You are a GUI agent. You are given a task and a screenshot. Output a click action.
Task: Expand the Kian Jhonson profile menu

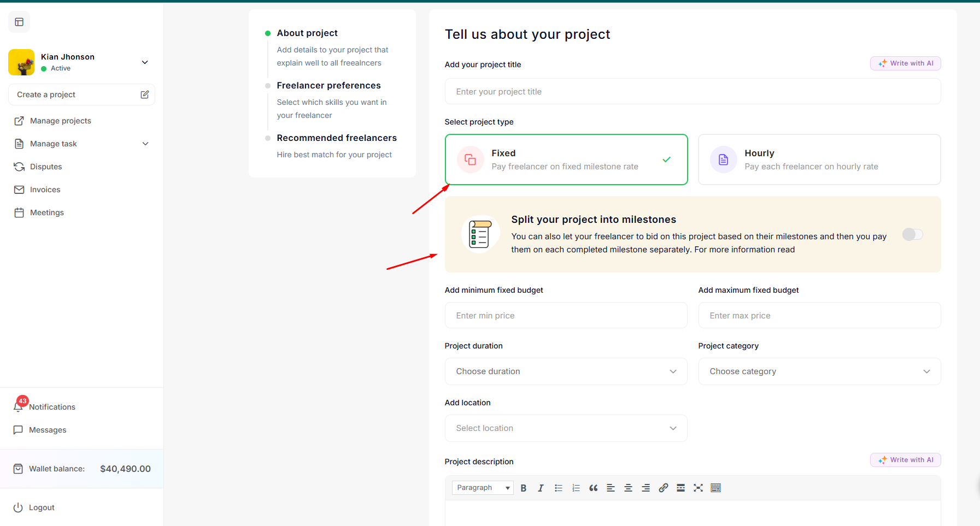pos(145,62)
